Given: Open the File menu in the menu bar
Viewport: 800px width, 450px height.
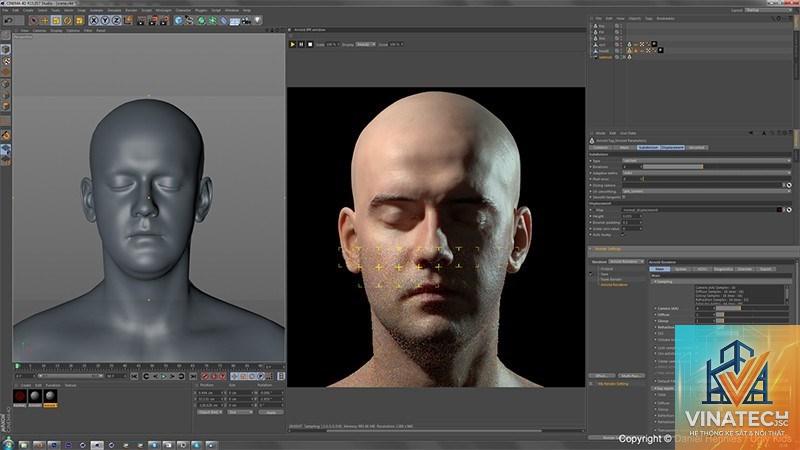Looking at the screenshot, I should pyautogui.click(x=5, y=10).
